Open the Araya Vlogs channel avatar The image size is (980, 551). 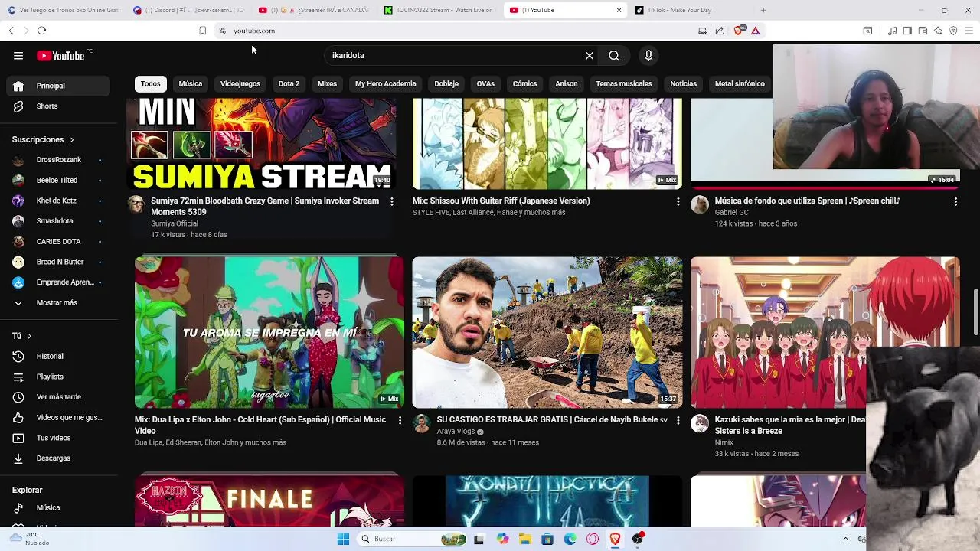tap(422, 423)
